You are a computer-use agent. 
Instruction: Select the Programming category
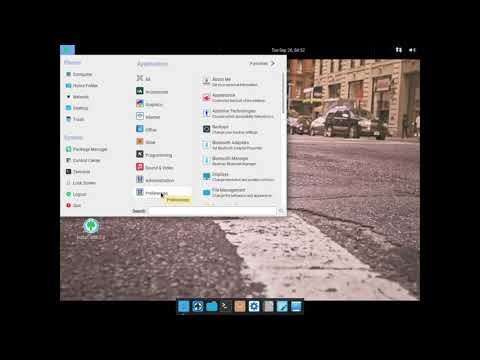pyautogui.click(x=154, y=155)
